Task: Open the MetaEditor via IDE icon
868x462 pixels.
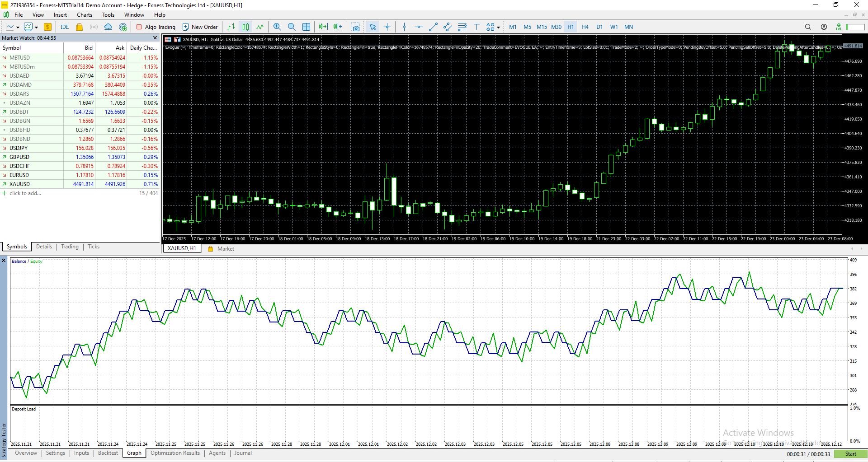Action: (65, 27)
